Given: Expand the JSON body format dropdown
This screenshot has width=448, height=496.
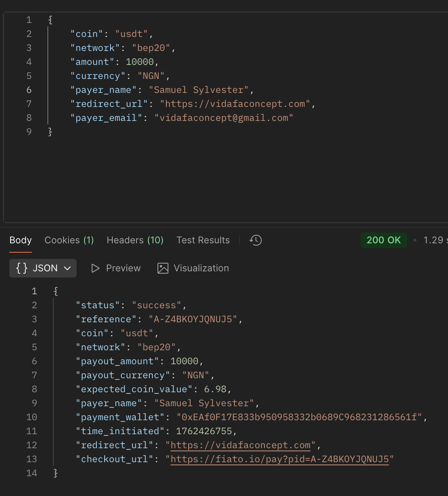Looking at the screenshot, I should click(43, 268).
